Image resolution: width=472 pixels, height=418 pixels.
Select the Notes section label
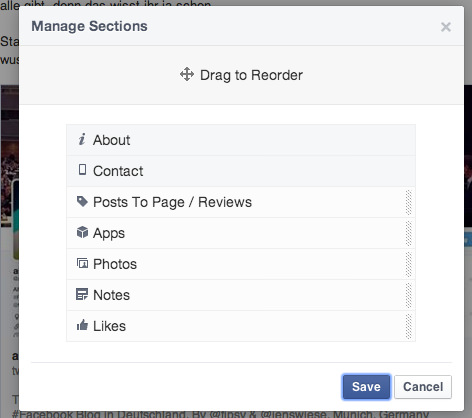point(111,295)
